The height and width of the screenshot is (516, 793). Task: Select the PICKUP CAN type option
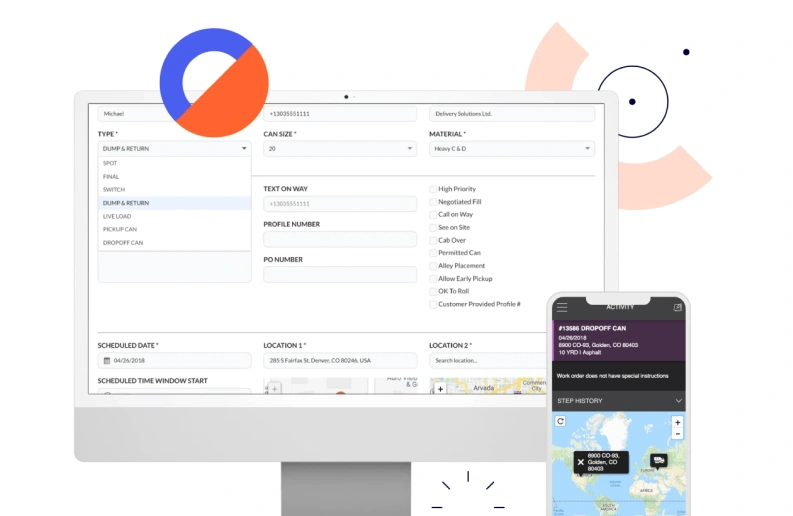click(x=120, y=229)
